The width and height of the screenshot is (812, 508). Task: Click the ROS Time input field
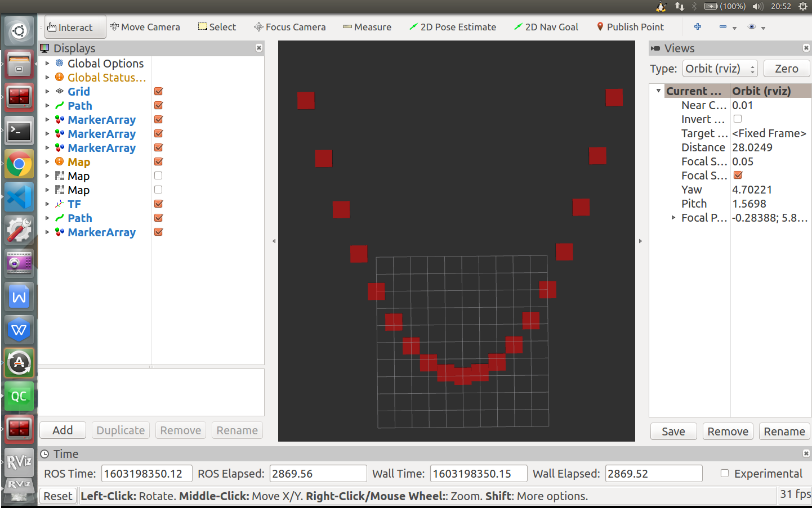pyautogui.click(x=146, y=473)
